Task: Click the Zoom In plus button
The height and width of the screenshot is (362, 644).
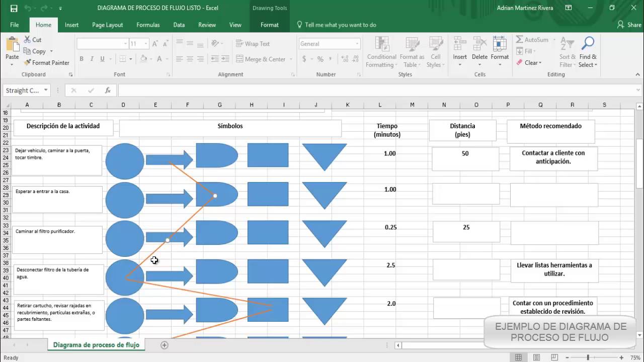Action: 622,357
